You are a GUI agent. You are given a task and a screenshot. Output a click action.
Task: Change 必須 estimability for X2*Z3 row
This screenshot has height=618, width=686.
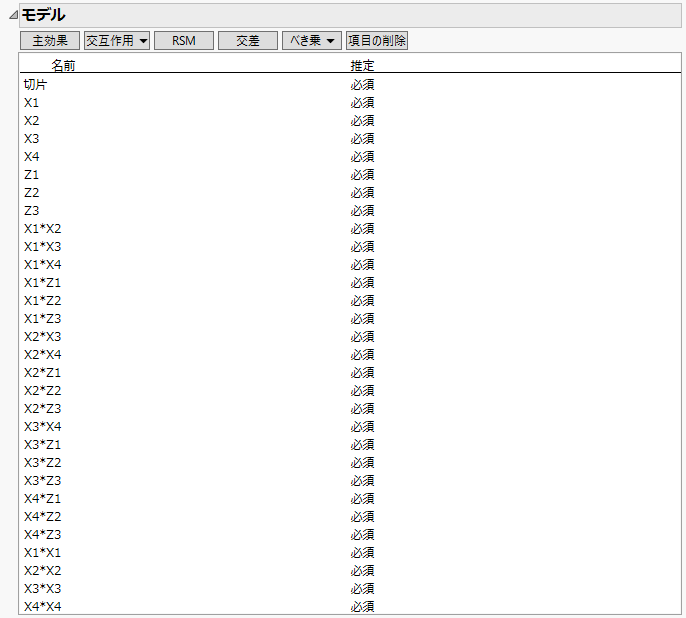pos(362,409)
